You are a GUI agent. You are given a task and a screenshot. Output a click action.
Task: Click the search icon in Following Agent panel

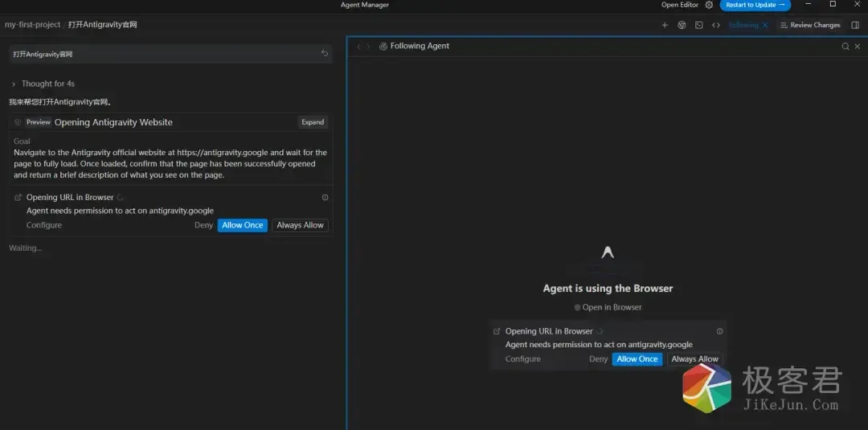click(x=845, y=47)
